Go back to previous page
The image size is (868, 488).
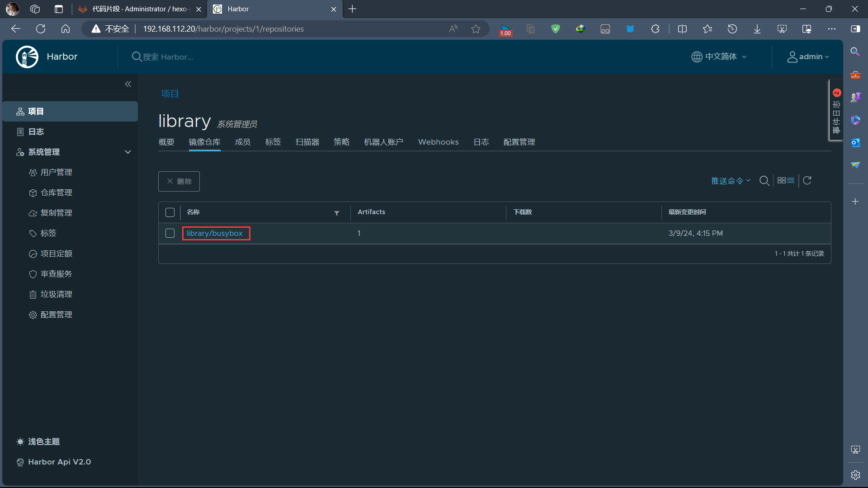click(16, 29)
